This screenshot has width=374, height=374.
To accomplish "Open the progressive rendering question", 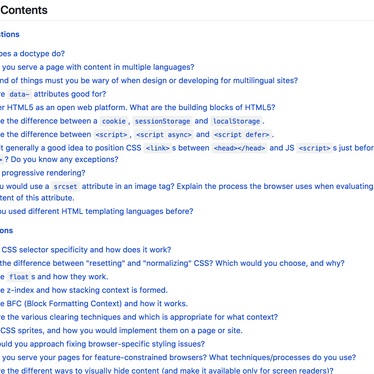I will (43, 173).
